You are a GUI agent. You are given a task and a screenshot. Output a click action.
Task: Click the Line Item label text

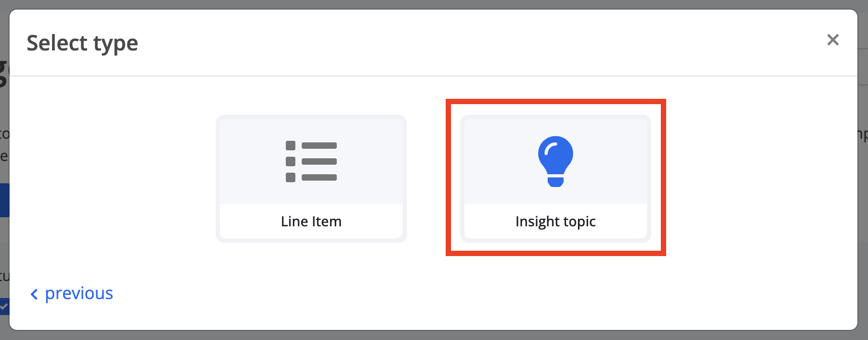(311, 221)
